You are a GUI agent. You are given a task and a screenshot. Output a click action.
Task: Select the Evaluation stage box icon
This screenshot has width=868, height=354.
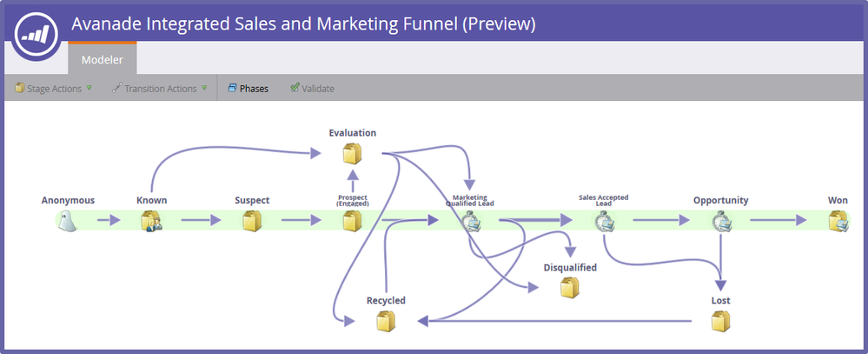[x=352, y=153]
